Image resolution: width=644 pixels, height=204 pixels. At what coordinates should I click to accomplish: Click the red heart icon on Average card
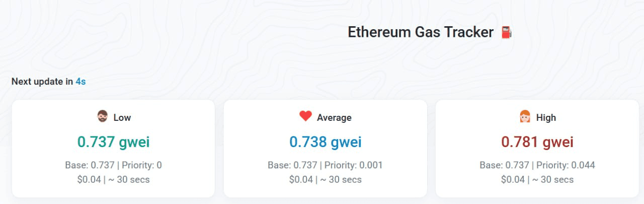coord(305,116)
